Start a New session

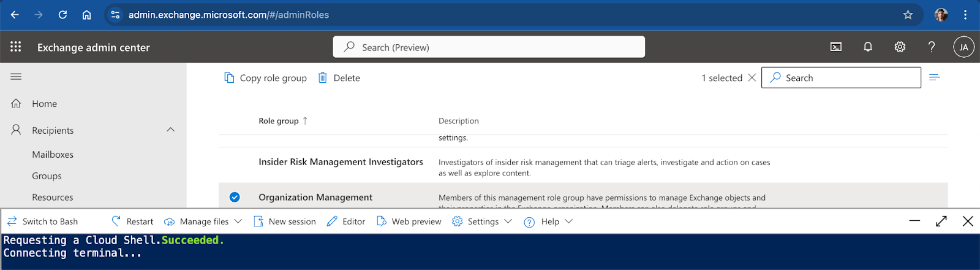(285, 222)
